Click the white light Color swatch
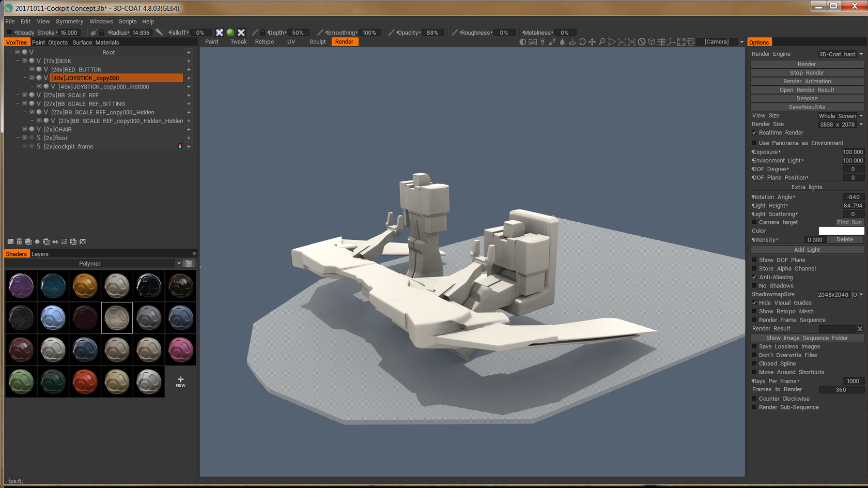 (x=841, y=231)
